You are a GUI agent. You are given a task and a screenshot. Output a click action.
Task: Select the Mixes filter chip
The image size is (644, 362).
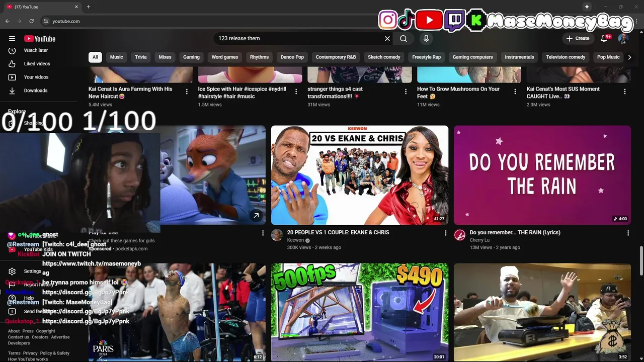[x=165, y=57]
